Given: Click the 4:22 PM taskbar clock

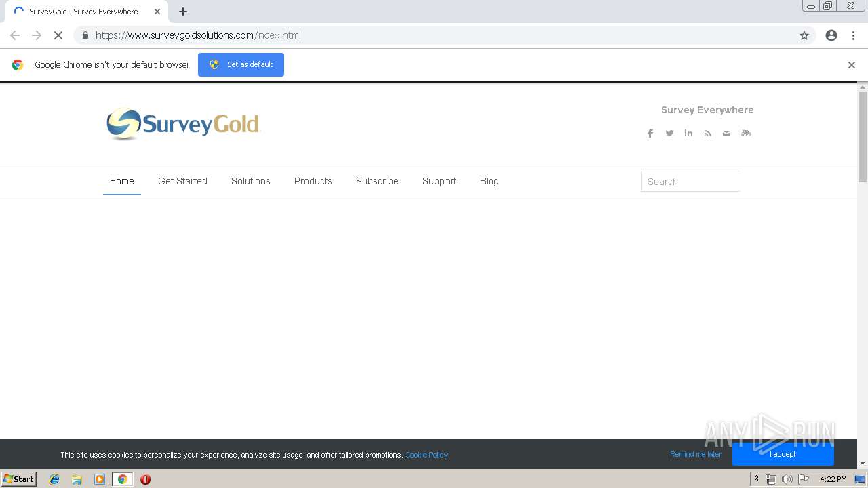Looking at the screenshot, I should point(833,479).
